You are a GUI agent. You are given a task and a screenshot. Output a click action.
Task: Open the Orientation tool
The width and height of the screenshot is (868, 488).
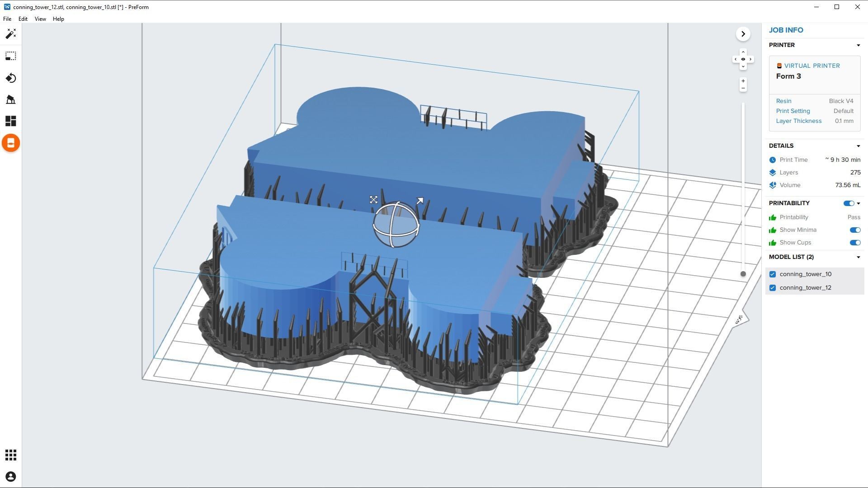pos(11,78)
